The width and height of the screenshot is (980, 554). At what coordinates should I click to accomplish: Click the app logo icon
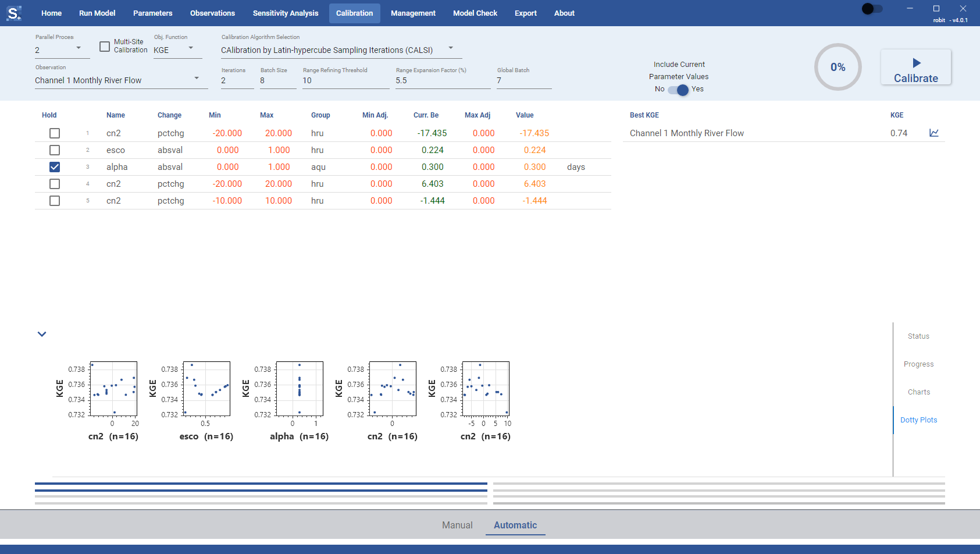pos(14,13)
